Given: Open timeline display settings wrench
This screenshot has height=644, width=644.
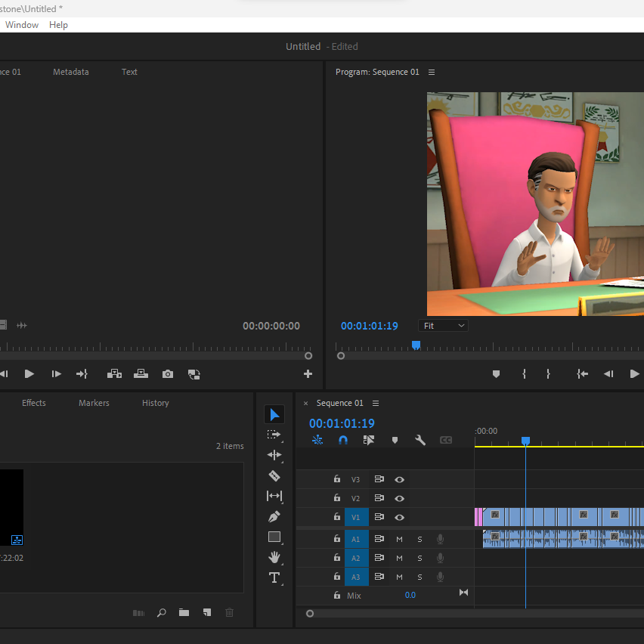Looking at the screenshot, I should click(420, 440).
